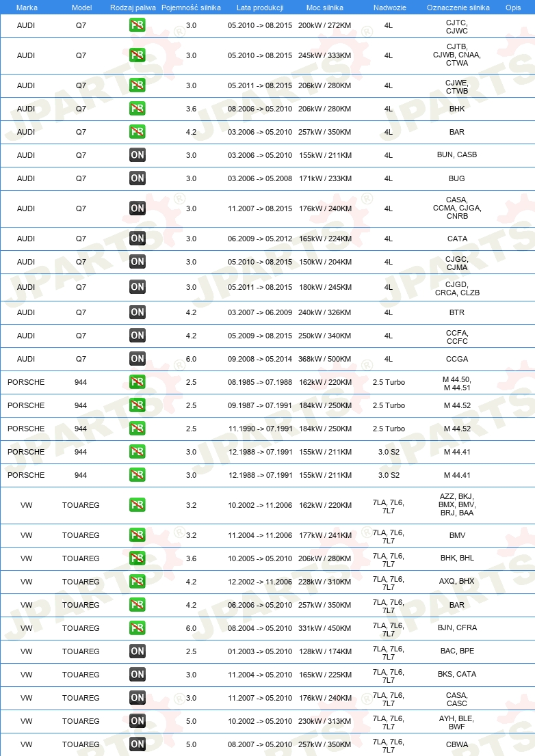The height and width of the screenshot is (756, 535).
Task: Click the Marka column header
Action: 27,8
